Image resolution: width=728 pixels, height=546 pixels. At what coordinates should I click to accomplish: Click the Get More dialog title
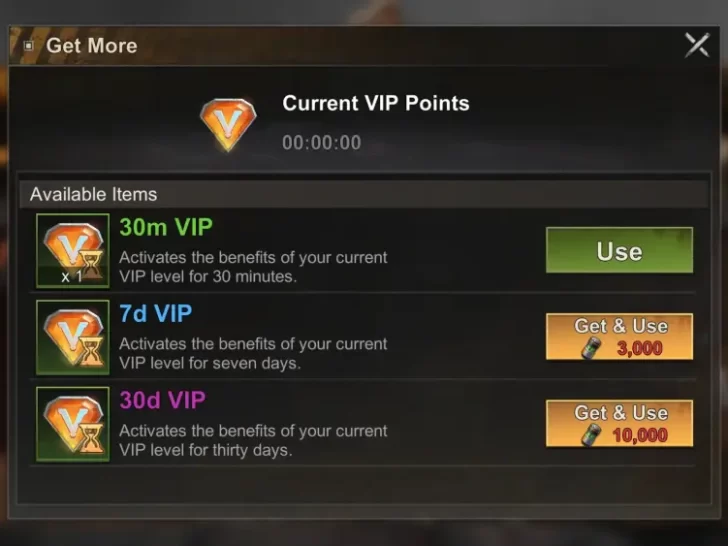tap(92, 46)
